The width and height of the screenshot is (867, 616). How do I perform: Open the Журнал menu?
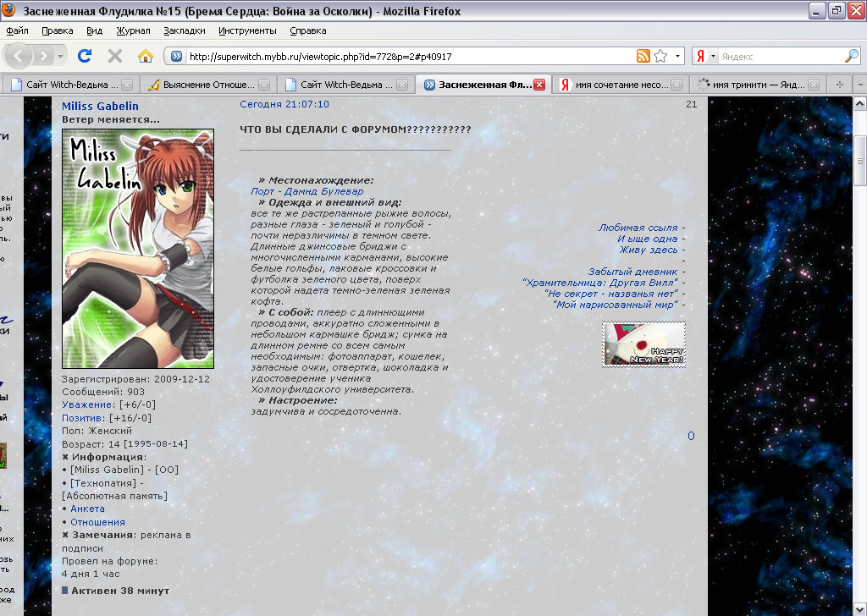click(133, 31)
